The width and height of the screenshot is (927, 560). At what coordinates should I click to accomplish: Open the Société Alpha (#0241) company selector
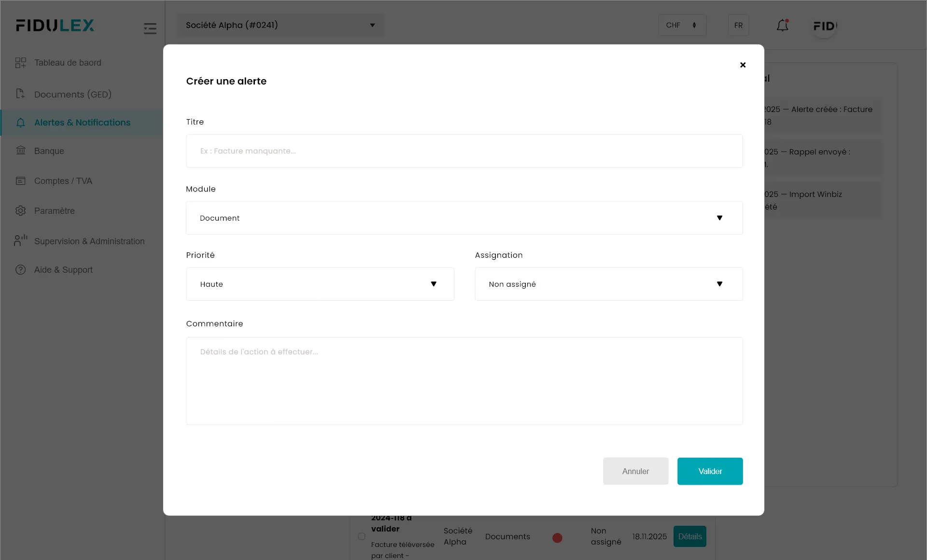tap(280, 25)
